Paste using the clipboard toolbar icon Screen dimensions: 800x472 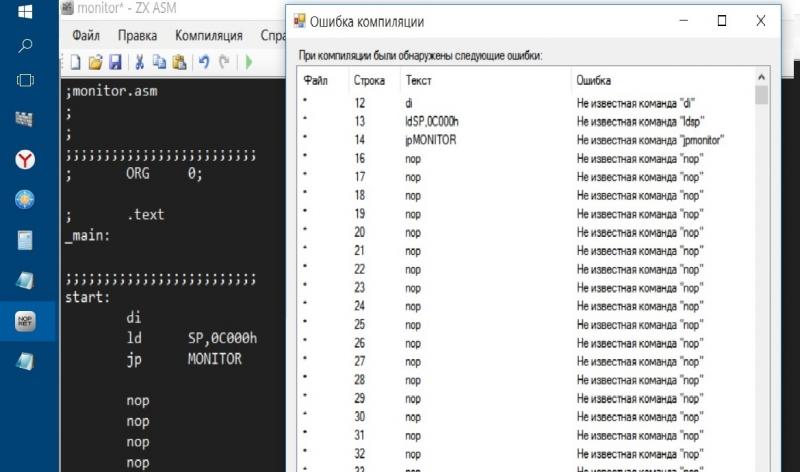click(x=179, y=62)
